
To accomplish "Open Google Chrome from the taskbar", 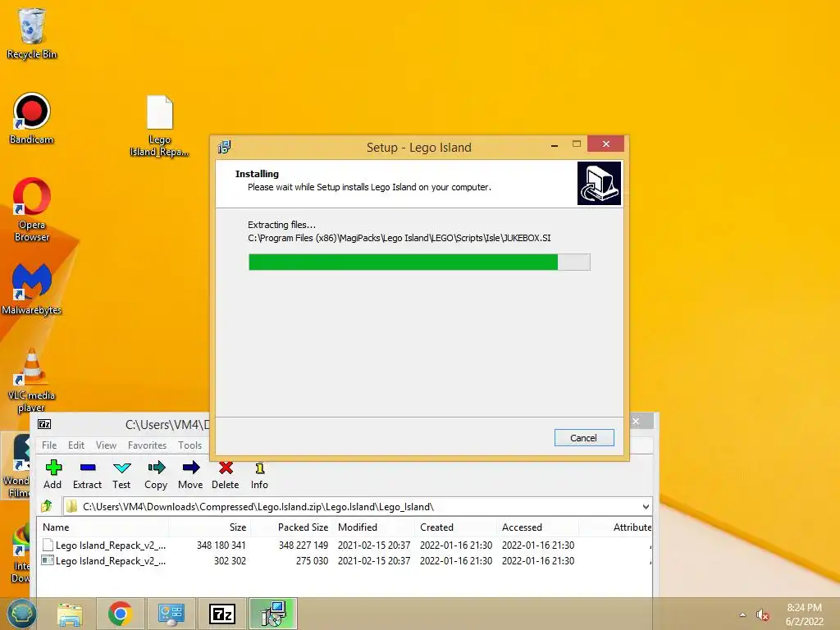I will click(x=120, y=614).
